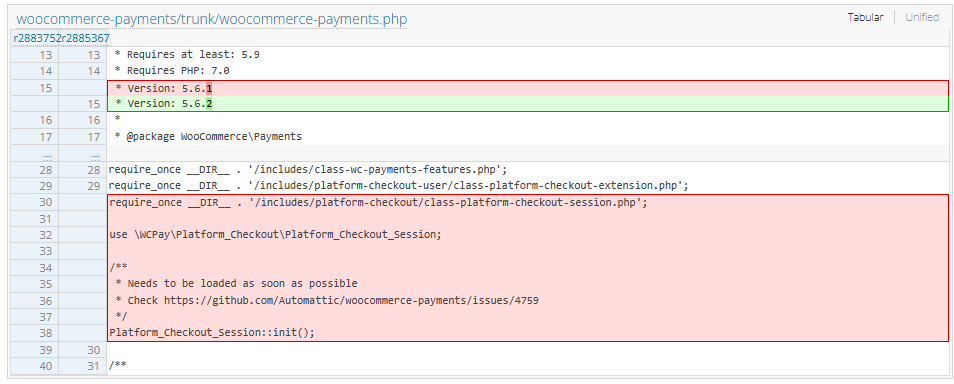This screenshot has height=384, width=954.
Task: Click the red-highlighted '1' in removed version
Action: [209, 88]
